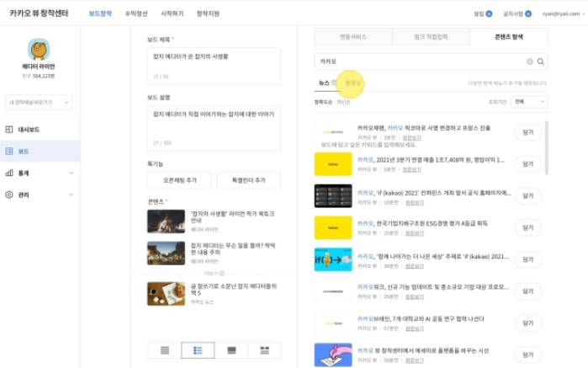
Task: Click 담기 for the ESG경영 평가 article
Action: 528,227
